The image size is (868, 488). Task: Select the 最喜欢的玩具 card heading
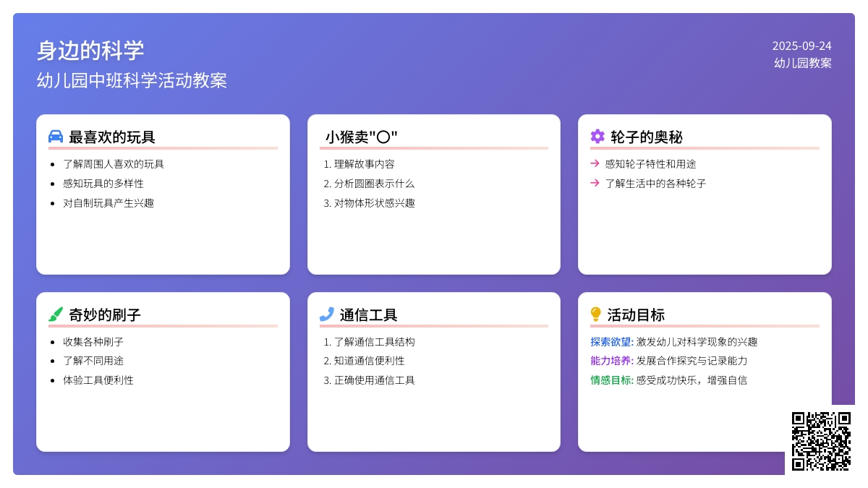[x=112, y=137]
